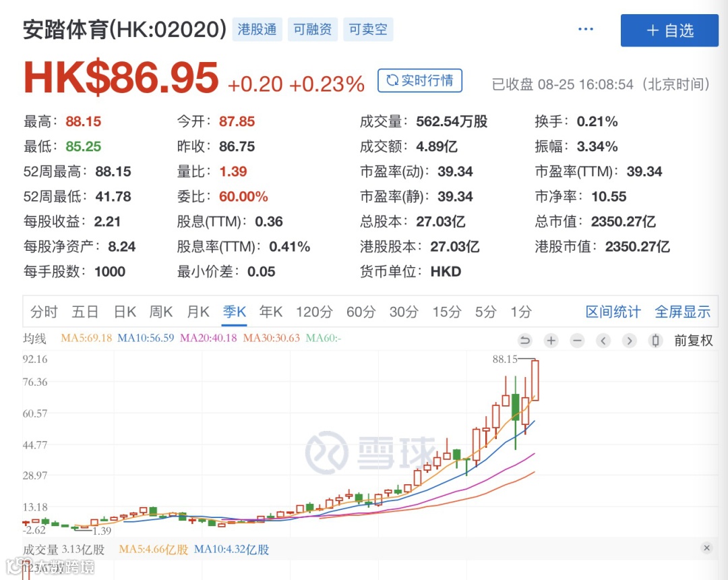
Task: Click the 量比 value 1.39
Action: tap(233, 172)
